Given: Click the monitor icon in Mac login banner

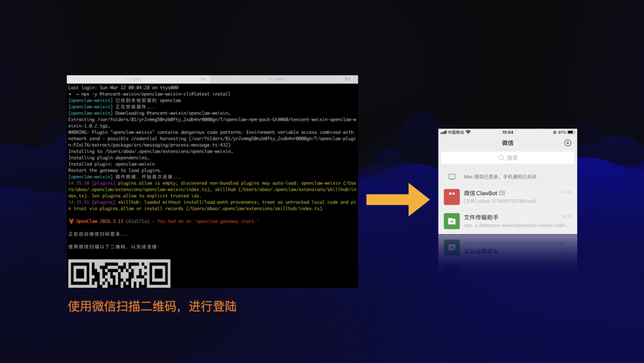Looking at the screenshot, I should pyautogui.click(x=451, y=177).
